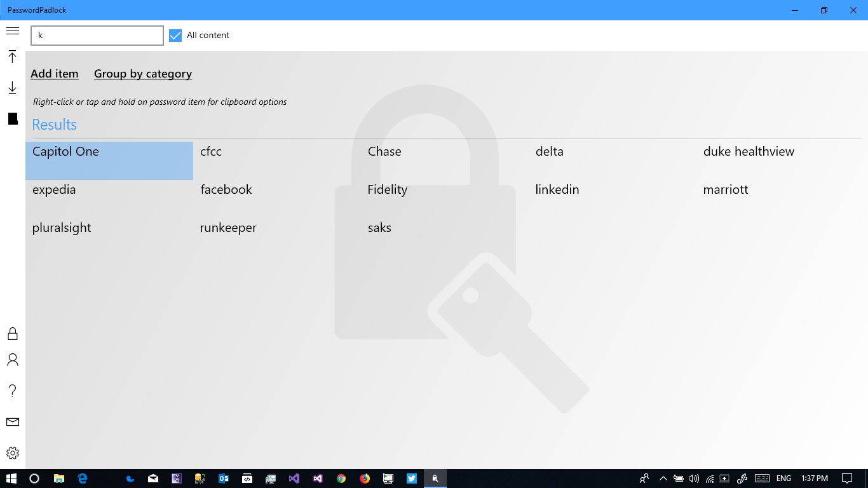
Task: Select the export/upload icon in the sidebar
Action: 12,57
